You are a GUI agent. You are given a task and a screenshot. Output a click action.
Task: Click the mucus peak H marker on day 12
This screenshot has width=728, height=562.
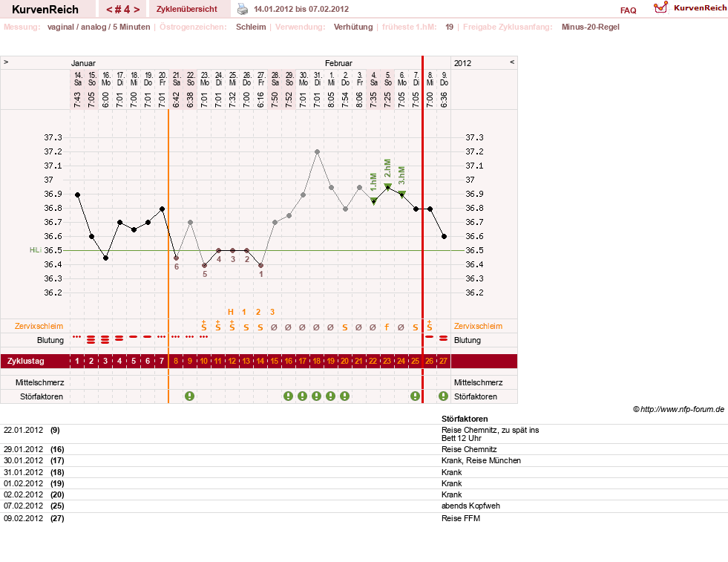(231, 312)
